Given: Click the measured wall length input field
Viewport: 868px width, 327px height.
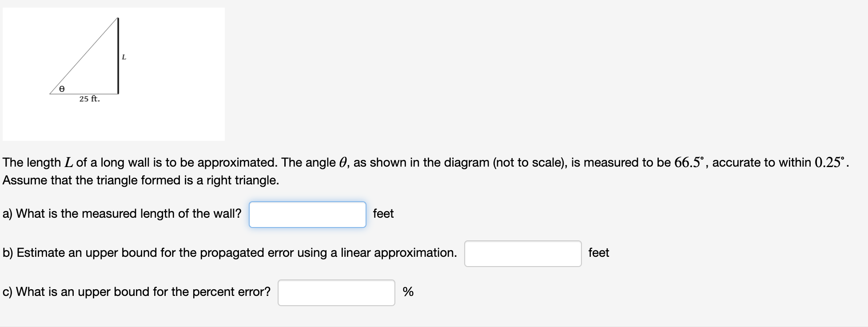Looking at the screenshot, I should (x=307, y=215).
